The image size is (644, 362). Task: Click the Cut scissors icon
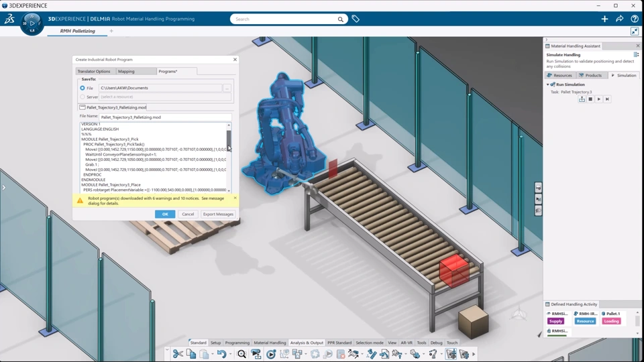[x=178, y=354]
